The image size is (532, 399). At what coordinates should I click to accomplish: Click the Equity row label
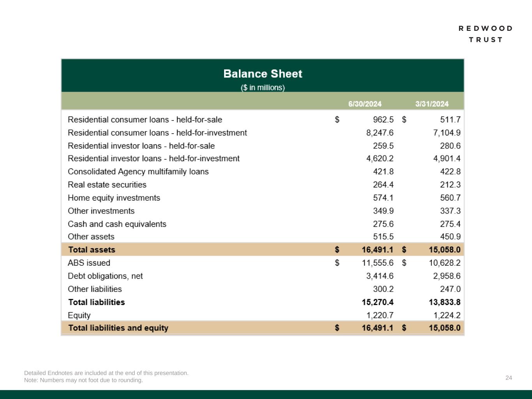click(79, 315)
